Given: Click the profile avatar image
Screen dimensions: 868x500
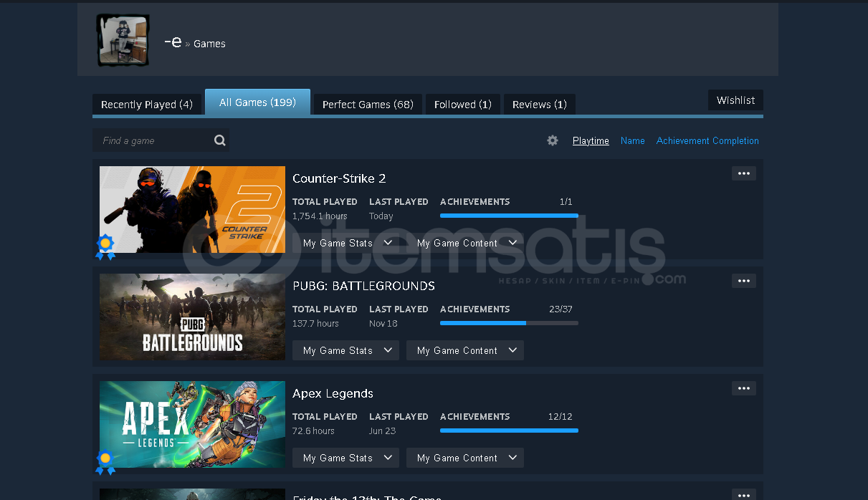Looking at the screenshot, I should tap(123, 40).
